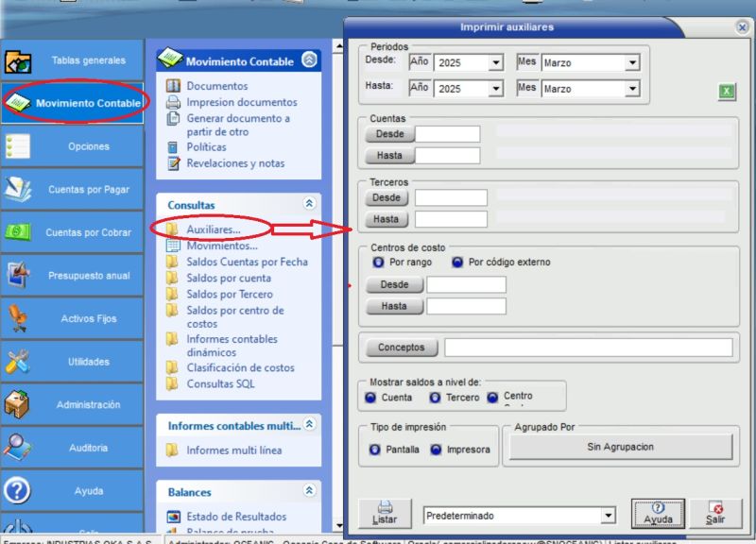Select Impresora as print type
Image resolution: width=756 pixels, height=544 pixels.
(x=437, y=450)
